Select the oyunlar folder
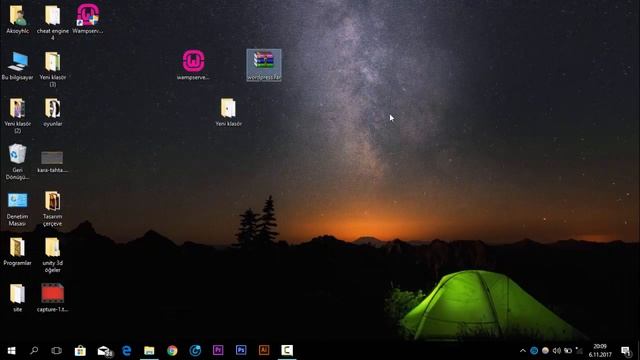The width and height of the screenshot is (640, 360). pos(53,112)
